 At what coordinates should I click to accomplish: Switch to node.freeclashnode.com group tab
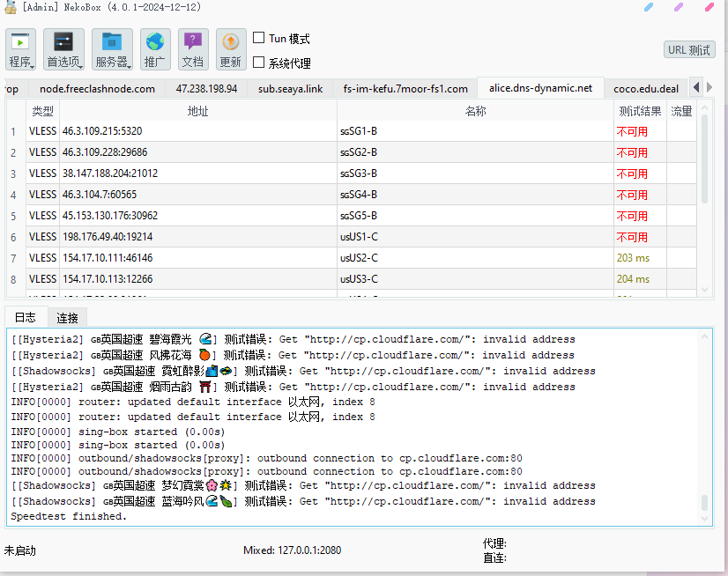click(97, 89)
